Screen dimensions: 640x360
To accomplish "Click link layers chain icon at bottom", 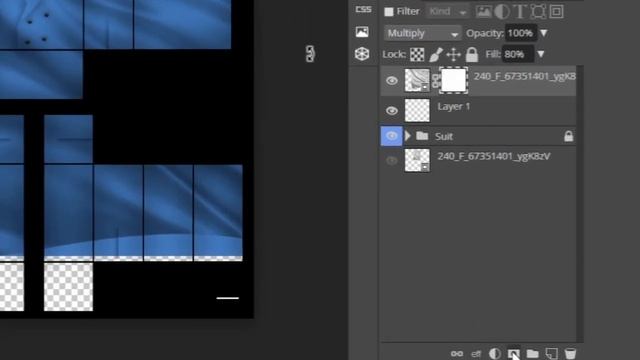I will point(457,353).
